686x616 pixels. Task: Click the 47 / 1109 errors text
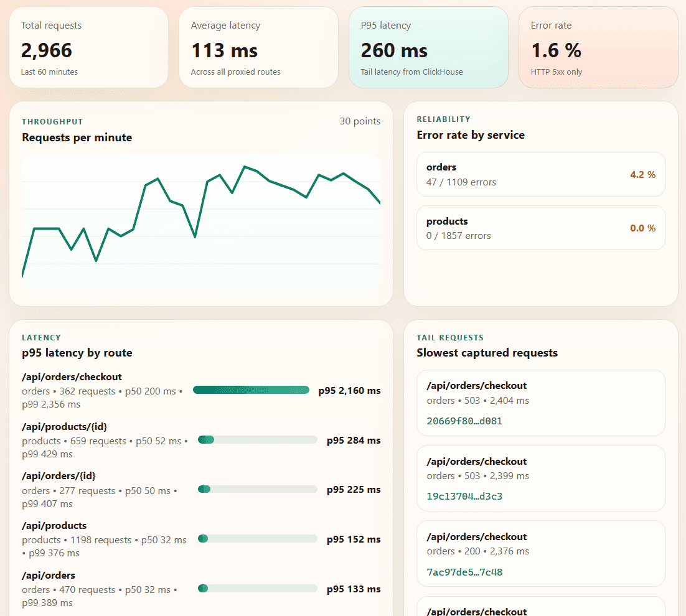coord(461,182)
